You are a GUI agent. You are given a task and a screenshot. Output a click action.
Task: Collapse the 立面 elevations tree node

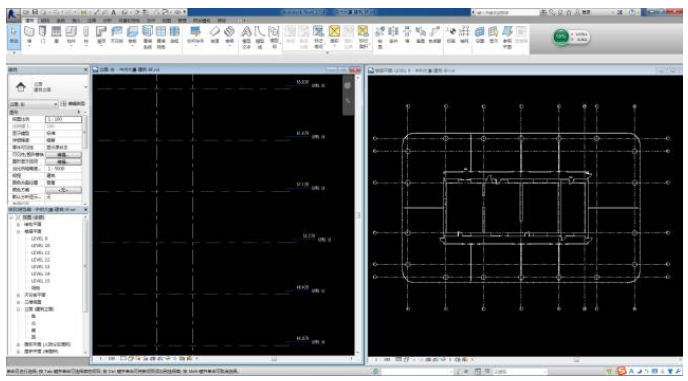(19, 309)
